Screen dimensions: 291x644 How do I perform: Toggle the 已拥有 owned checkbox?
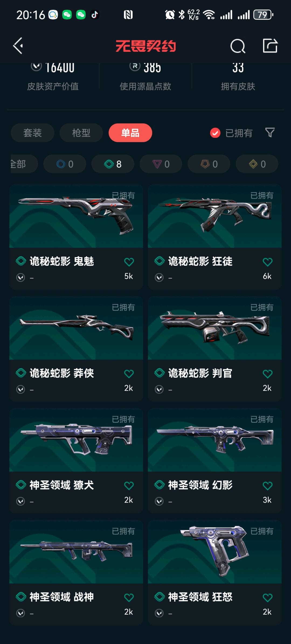pyautogui.click(x=215, y=133)
